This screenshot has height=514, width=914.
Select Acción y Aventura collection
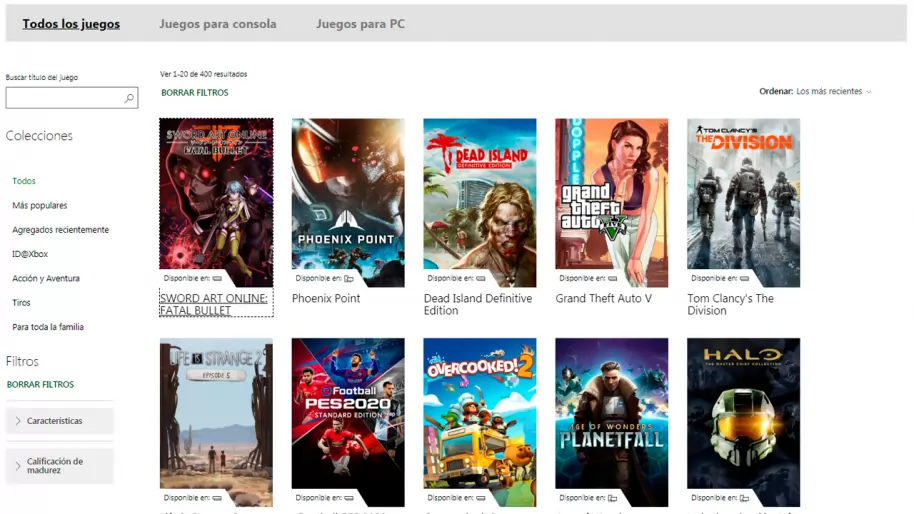point(46,279)
